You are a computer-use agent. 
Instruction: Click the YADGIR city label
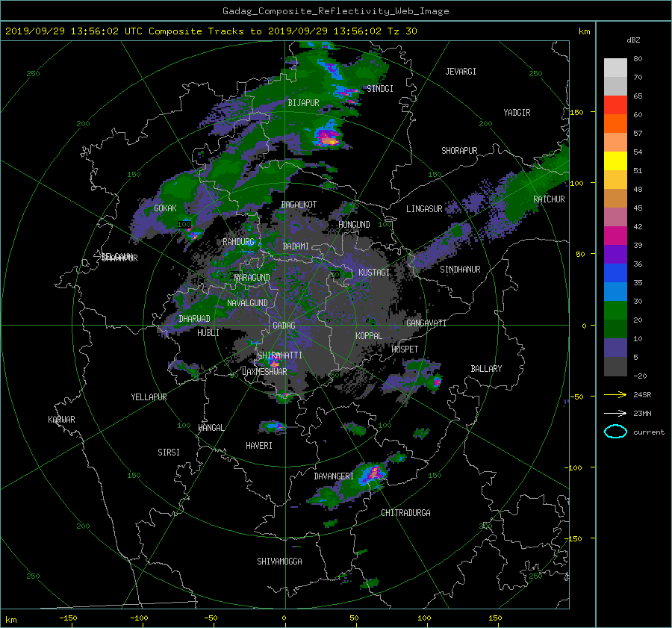[517, 113]
